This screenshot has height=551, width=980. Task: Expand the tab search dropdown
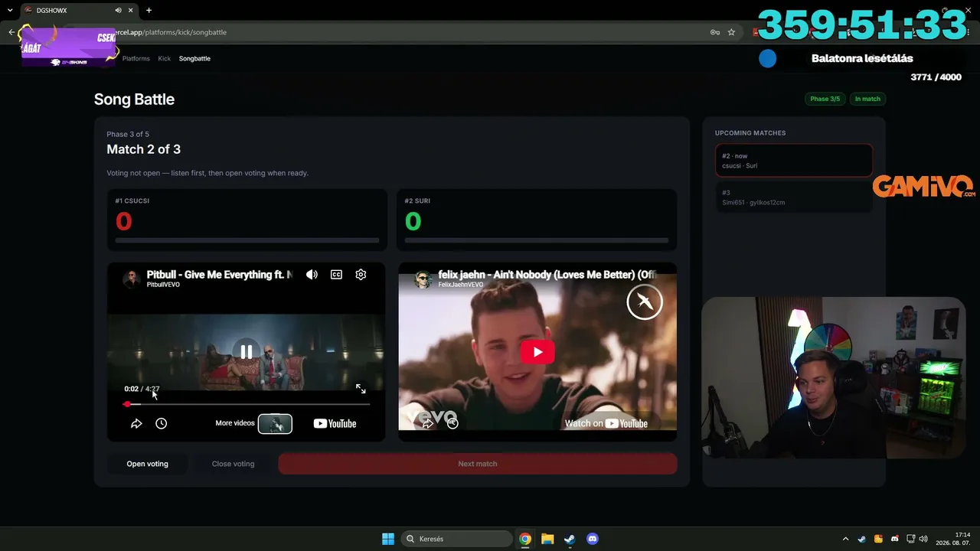9,10
